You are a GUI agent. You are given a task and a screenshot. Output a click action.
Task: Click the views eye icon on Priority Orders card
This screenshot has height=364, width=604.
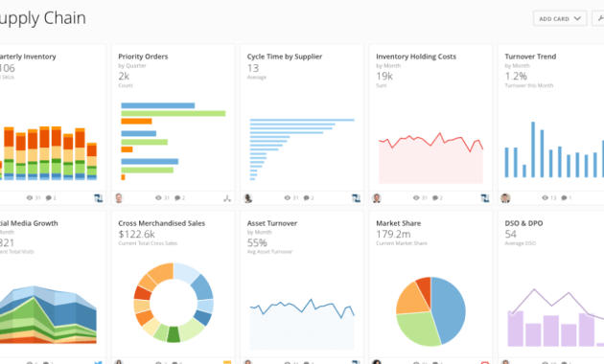click(x=158, y=197)
